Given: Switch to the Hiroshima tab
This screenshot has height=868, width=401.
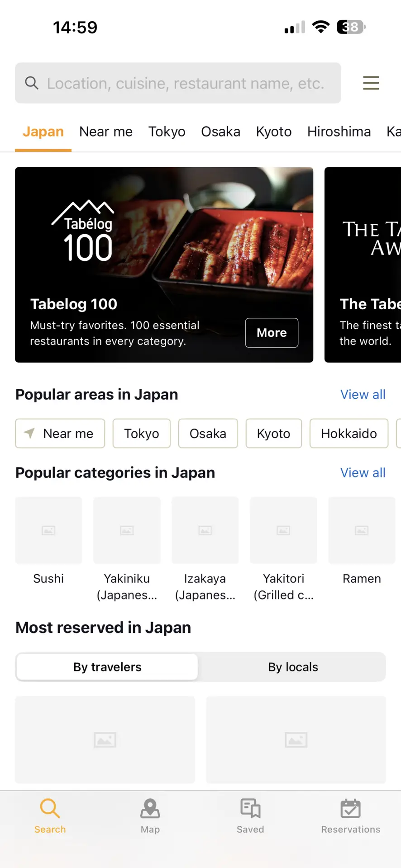Looking at the screenshot, I should [x=339, y=132].
